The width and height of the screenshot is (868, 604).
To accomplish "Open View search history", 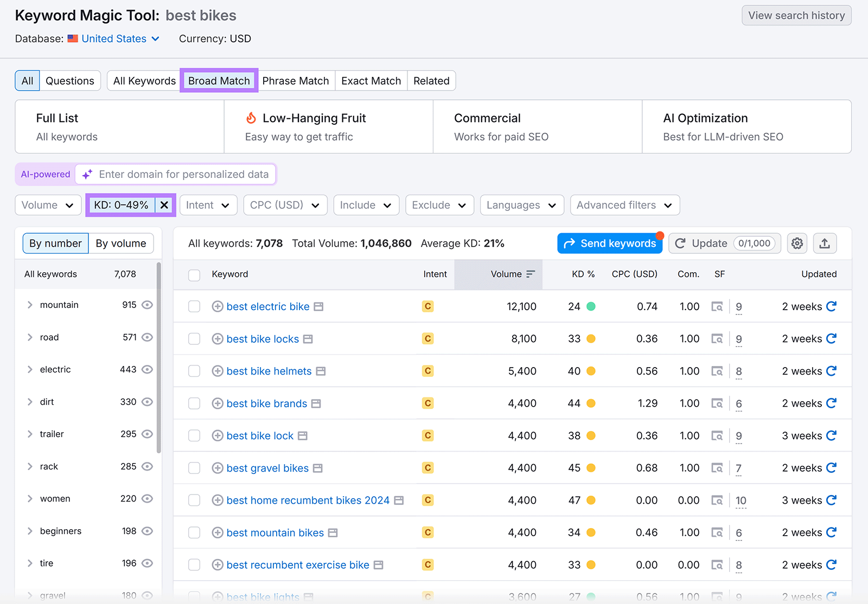I will 796,15.
